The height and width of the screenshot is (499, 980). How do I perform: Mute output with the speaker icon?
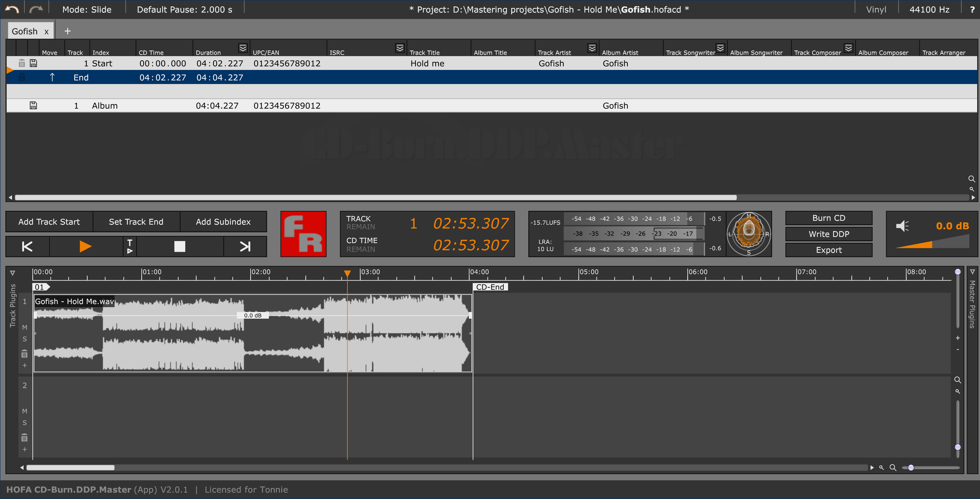pos(902,226)
